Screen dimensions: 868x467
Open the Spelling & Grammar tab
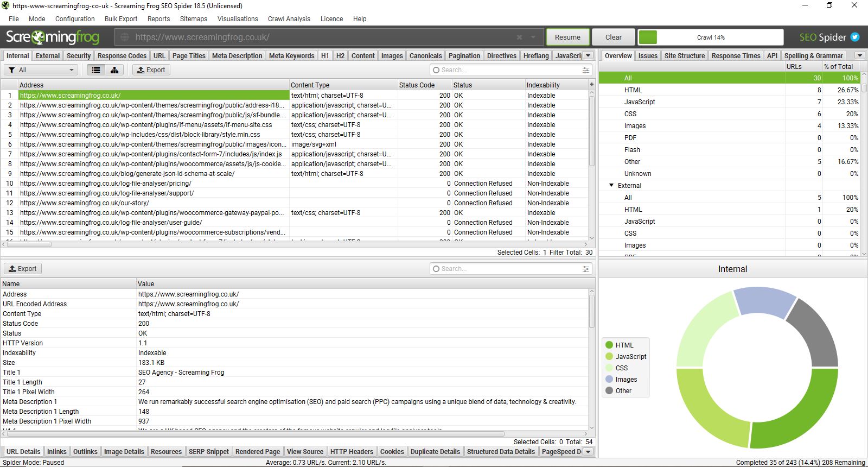coord(813,55)
